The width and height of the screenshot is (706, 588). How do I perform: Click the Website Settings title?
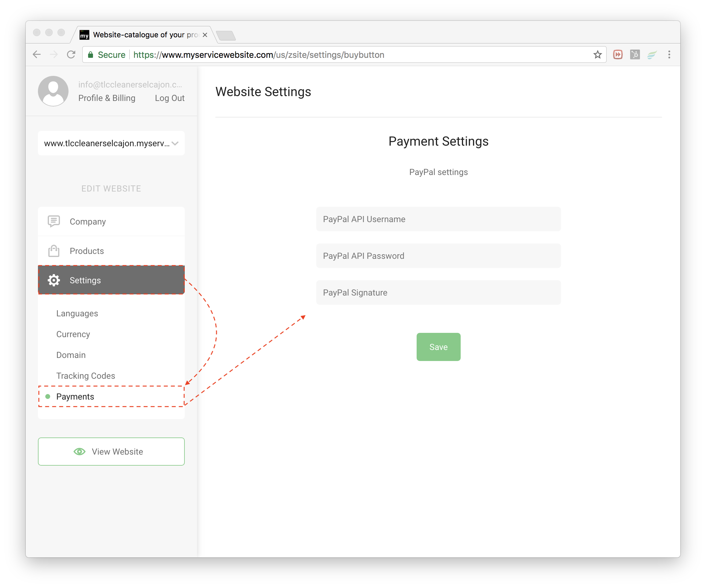263,91
